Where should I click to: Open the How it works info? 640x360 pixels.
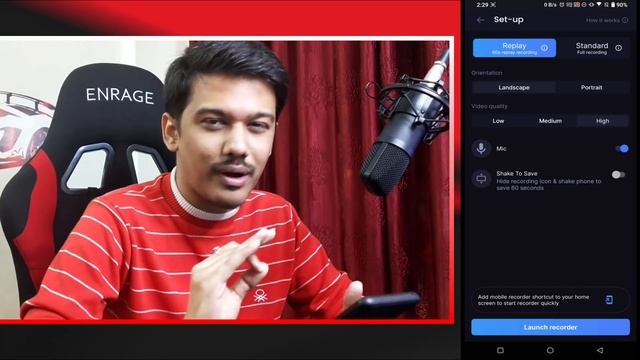(x=607, y=20)
